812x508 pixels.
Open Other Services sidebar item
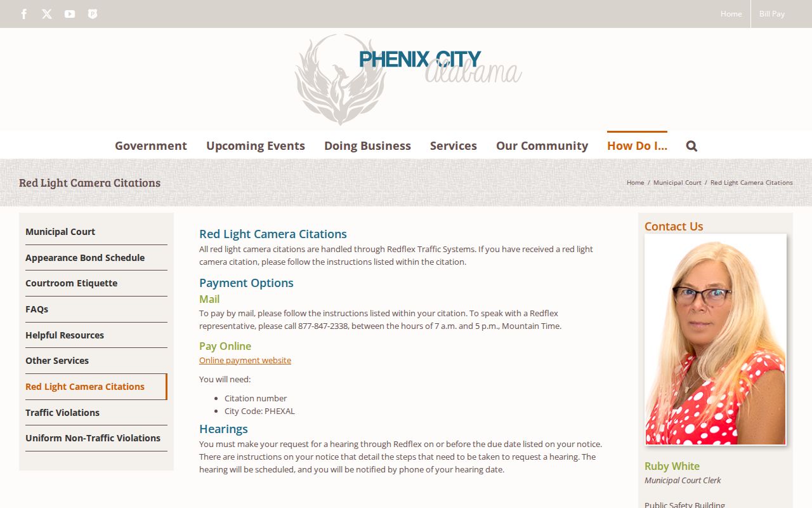[x=96, y=361]
